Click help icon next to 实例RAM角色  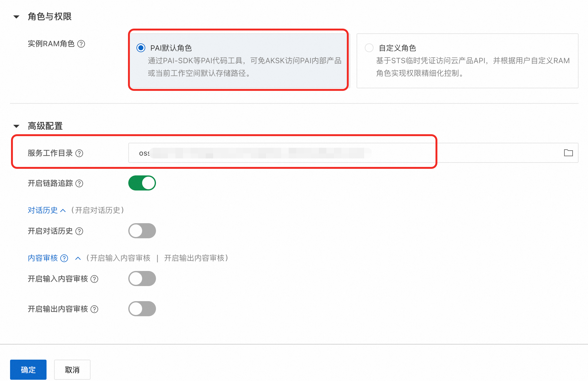tap(81, 44)
